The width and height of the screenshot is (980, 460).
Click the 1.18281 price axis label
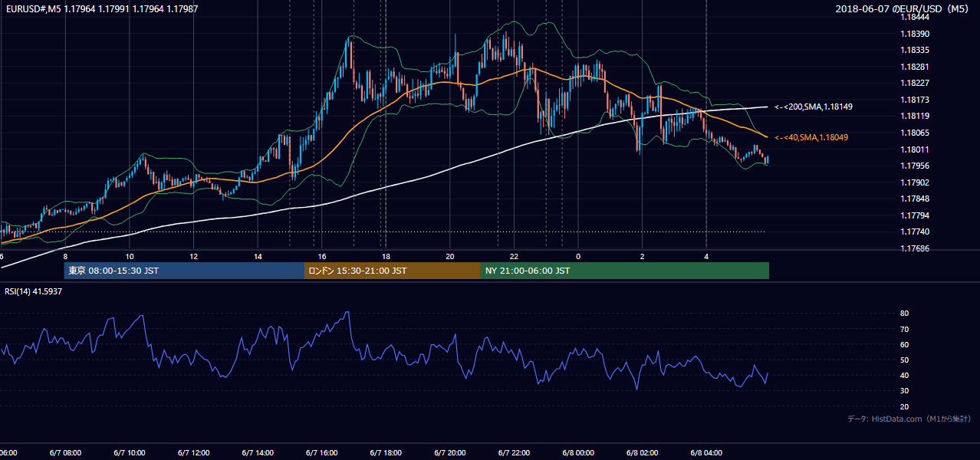coord(915,67)
